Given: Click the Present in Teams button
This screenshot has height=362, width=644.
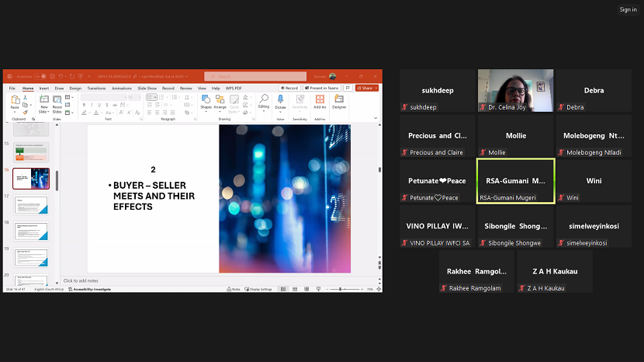Looking at the screenshot, I should pyautogui.click(x=321, y=88).
